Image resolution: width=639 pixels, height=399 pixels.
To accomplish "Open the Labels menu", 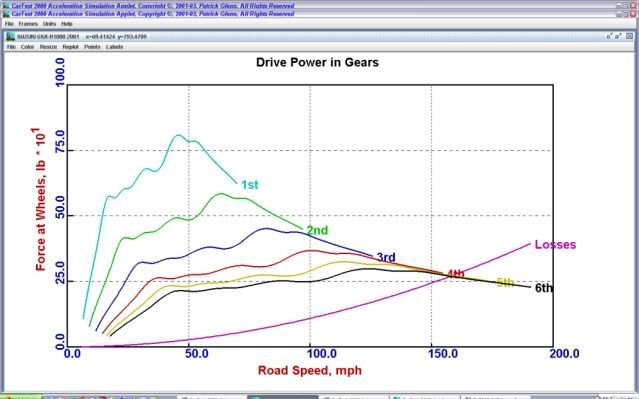I will 115,47.
